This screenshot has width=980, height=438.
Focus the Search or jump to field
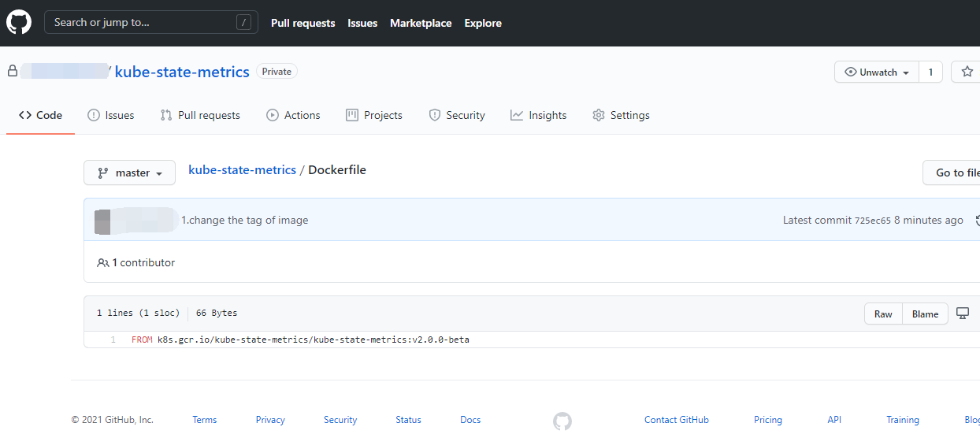click(142, 23)
